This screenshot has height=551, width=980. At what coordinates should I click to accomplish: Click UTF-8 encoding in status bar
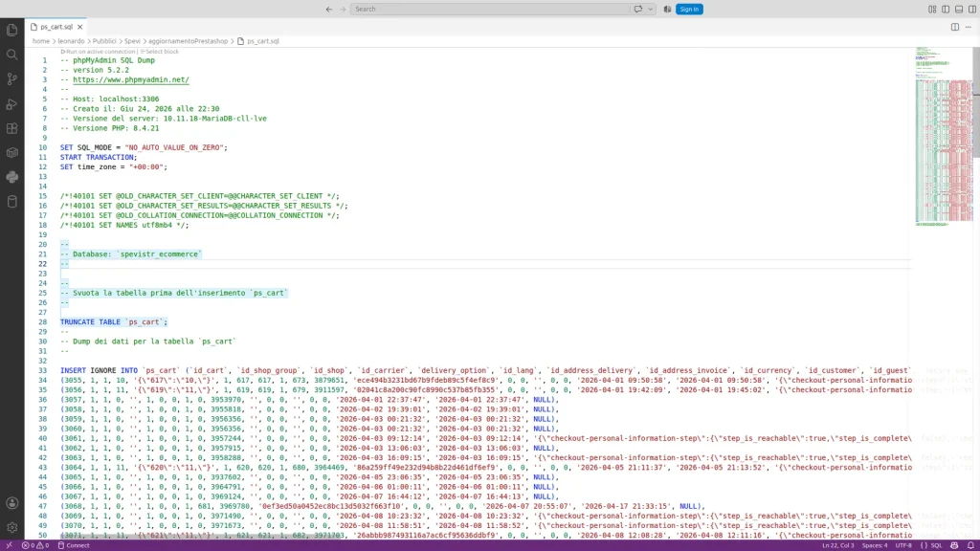pos(903,545)
